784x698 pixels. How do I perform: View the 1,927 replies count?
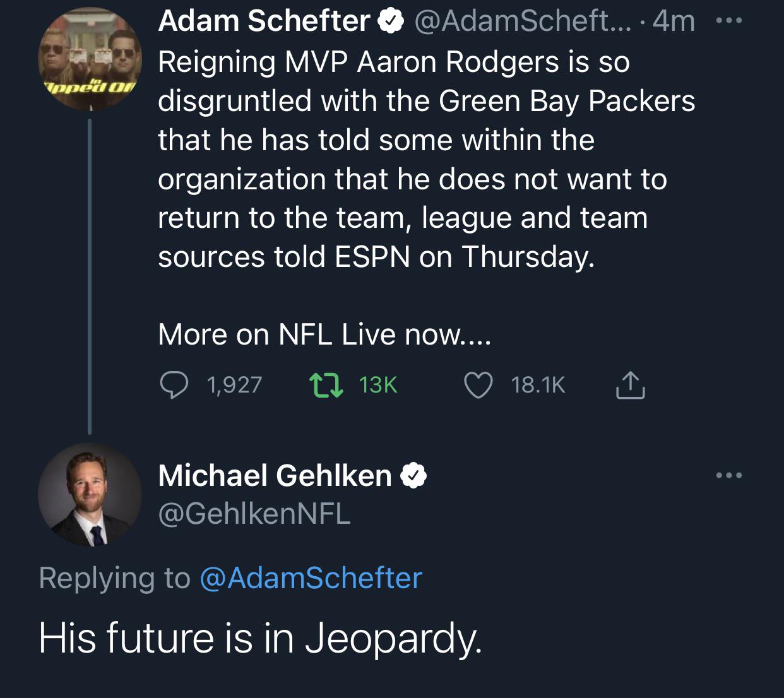point(234,385)
